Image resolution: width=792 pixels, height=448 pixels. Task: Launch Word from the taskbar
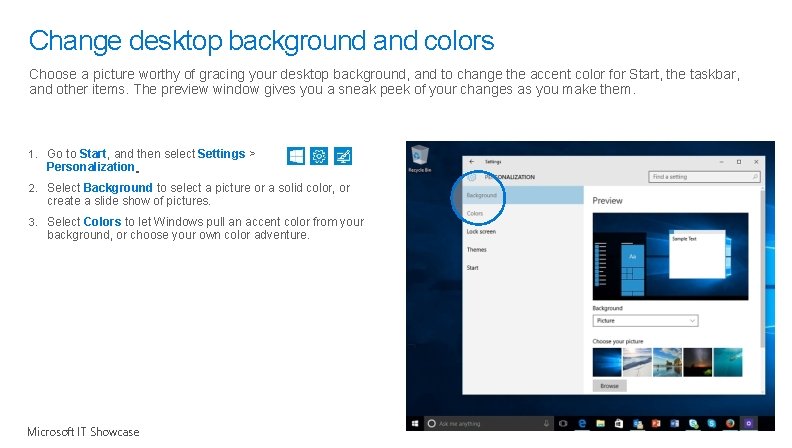click(675, 424)
